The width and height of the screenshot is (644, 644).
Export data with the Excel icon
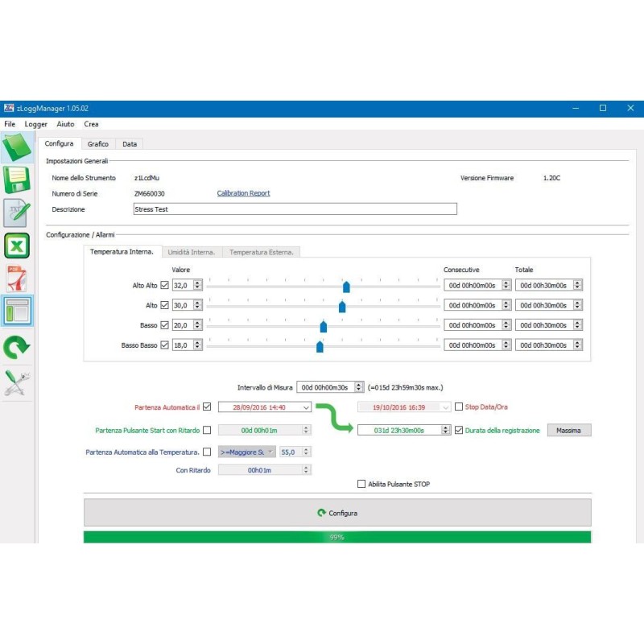(17, 246)
